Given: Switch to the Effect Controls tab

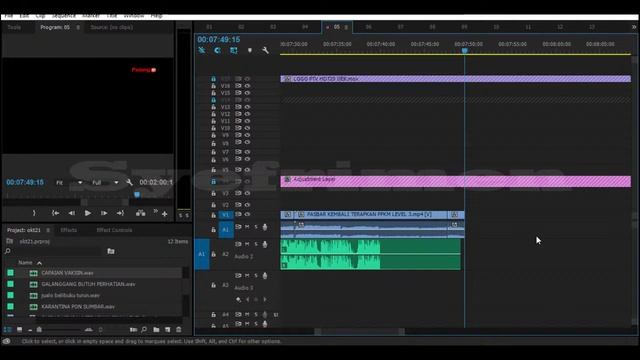Looking at the screenshot, I should coord(114,230).
